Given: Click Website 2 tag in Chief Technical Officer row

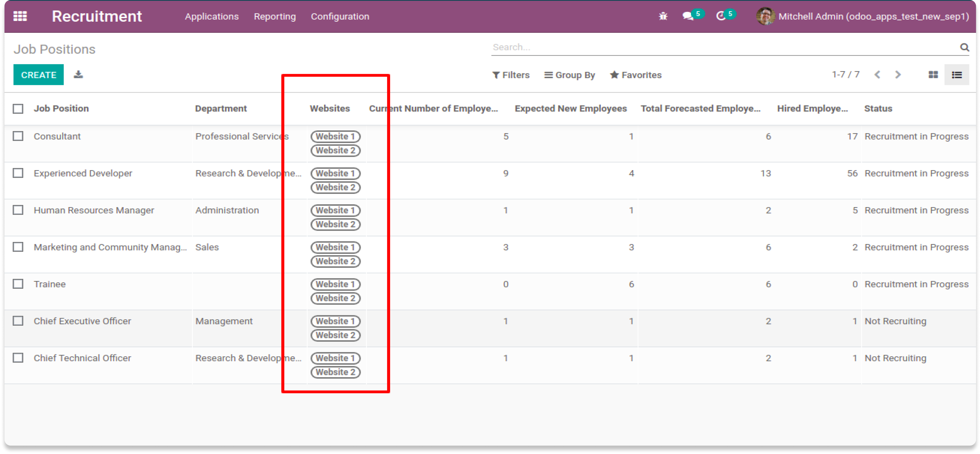Looking at the screenshot, I should (335, 372).
